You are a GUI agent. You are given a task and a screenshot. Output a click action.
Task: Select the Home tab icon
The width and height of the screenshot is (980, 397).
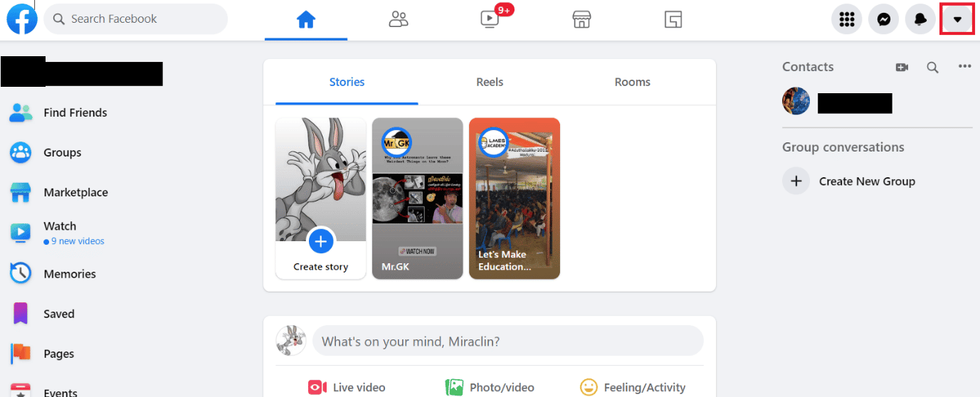pos(306,19)
